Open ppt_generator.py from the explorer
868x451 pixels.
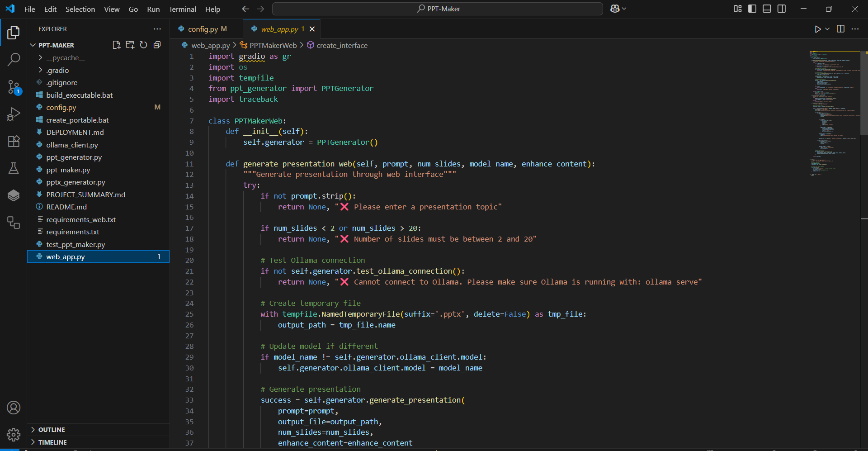[74, 157]
